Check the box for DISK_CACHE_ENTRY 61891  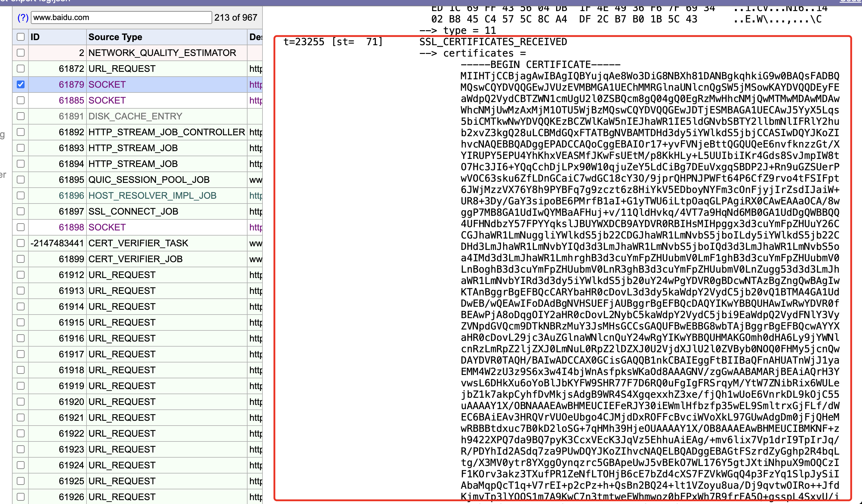pyautogui.click(x=21, y=116)
